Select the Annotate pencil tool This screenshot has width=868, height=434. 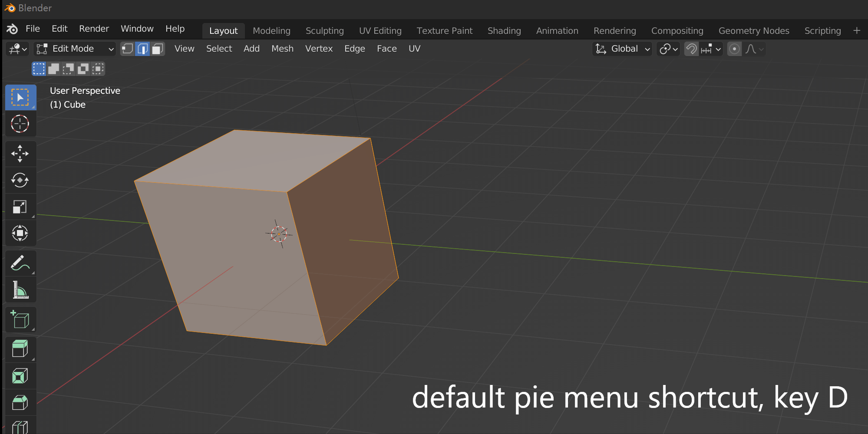[x=20, y=263]
